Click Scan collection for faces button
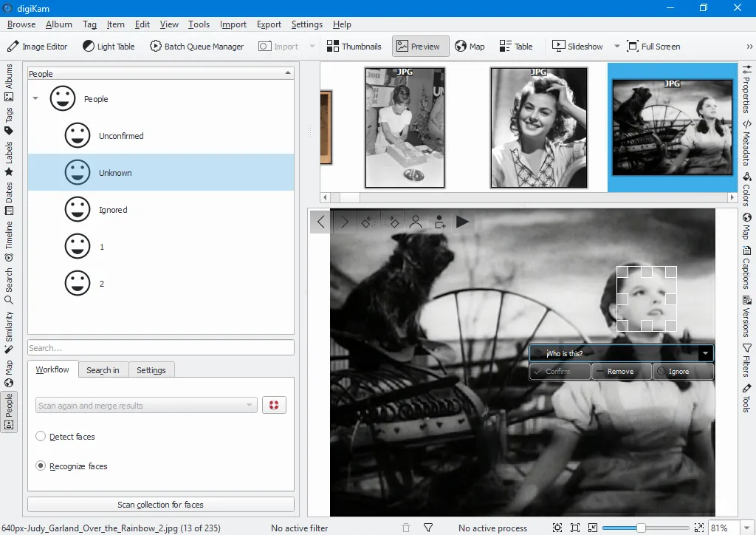The height and width of the screenshot is (535, 756). tap(161, 505)
